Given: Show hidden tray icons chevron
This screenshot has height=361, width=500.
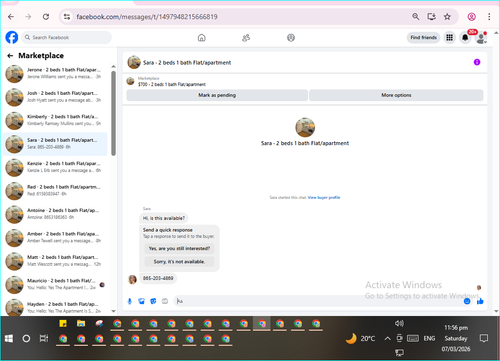Looking at the screenshot, I should pos(387,339).
